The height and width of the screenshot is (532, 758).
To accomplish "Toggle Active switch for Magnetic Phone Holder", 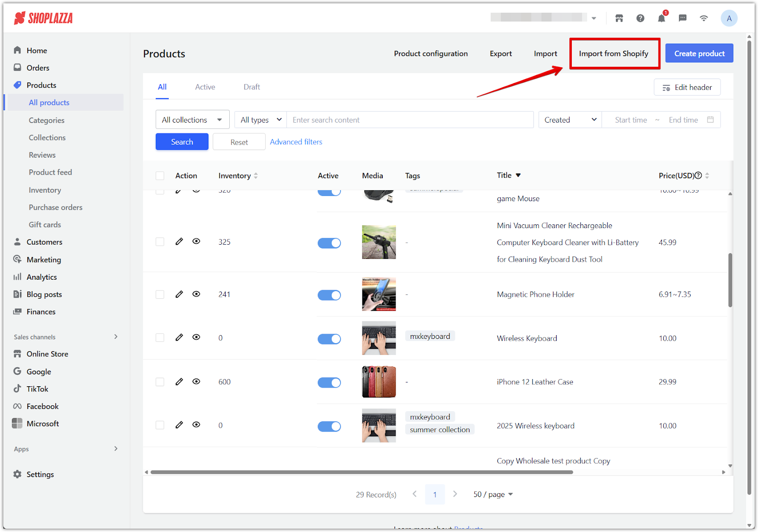I will pyautogui.click(x=329, y=295).
